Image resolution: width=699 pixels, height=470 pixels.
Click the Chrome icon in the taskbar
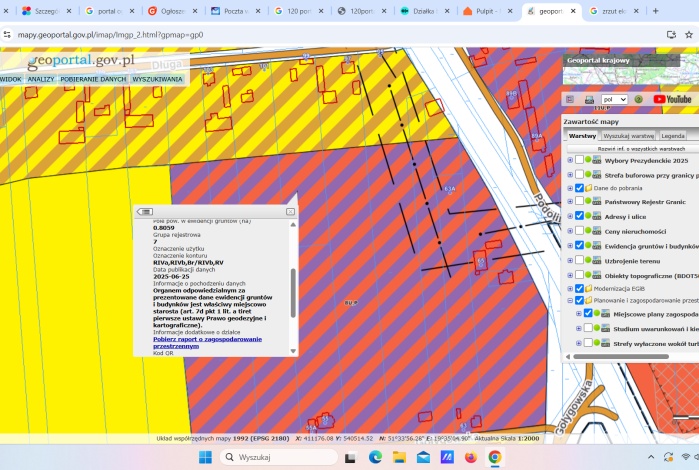(x=494, y=457)
